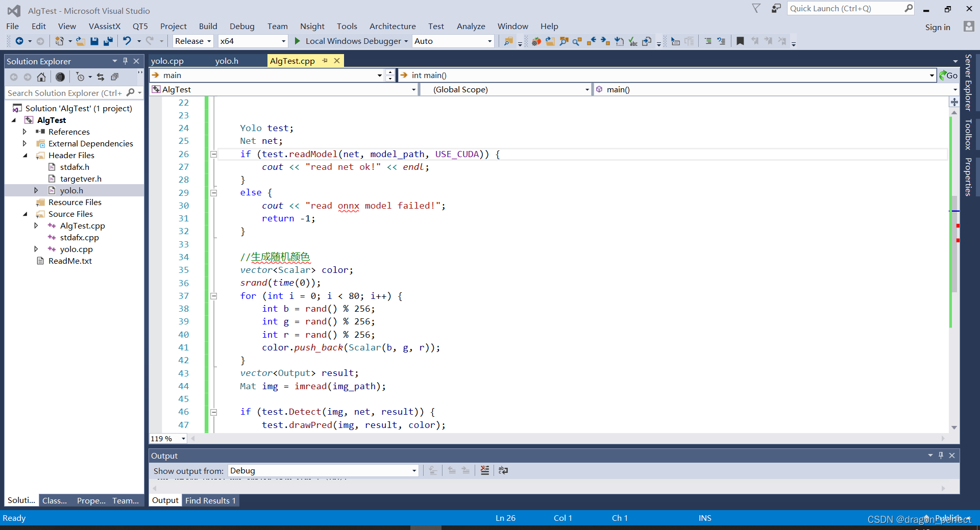
Task: Select the Find in Files icon
Action: click(x=509, y=41)
